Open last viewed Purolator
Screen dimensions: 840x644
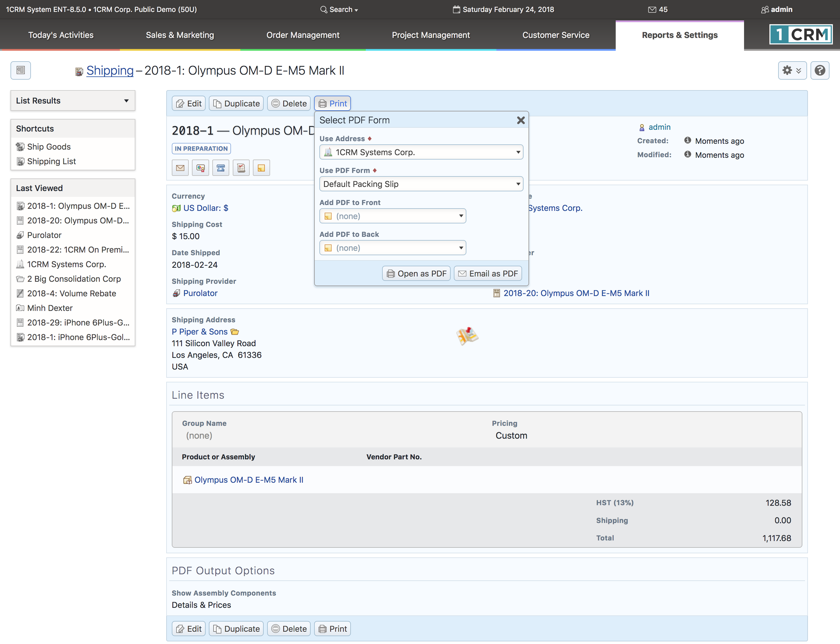tap(44, 235)
